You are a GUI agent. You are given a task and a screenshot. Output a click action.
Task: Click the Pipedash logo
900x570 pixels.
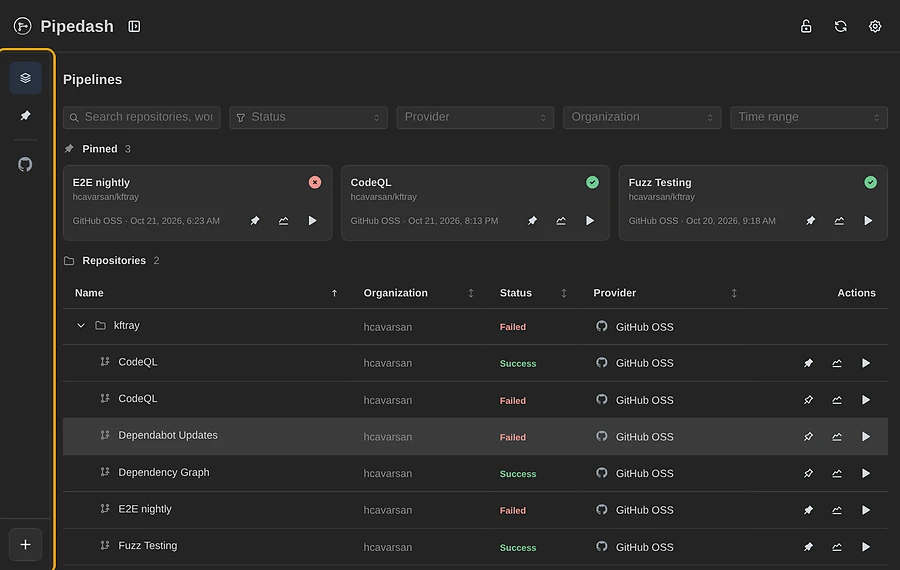click(22, 26)
